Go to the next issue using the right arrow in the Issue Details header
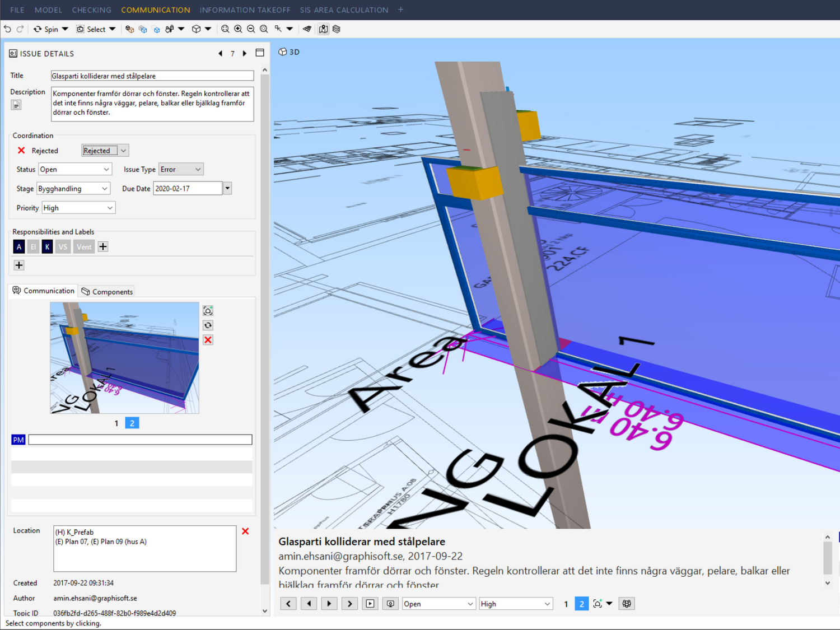 (x=245, y=54)
